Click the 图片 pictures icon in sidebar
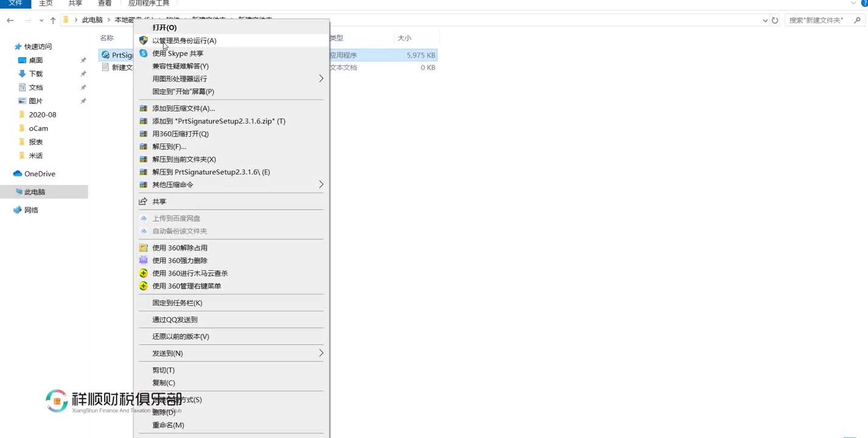868x438 pixels. click(x=22, y=101)
